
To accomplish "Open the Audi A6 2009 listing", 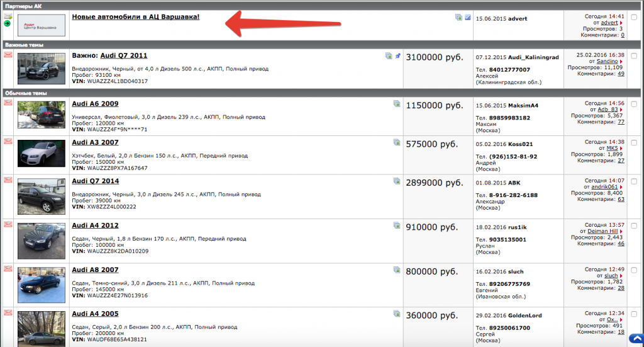I will (x=96, y=104).
